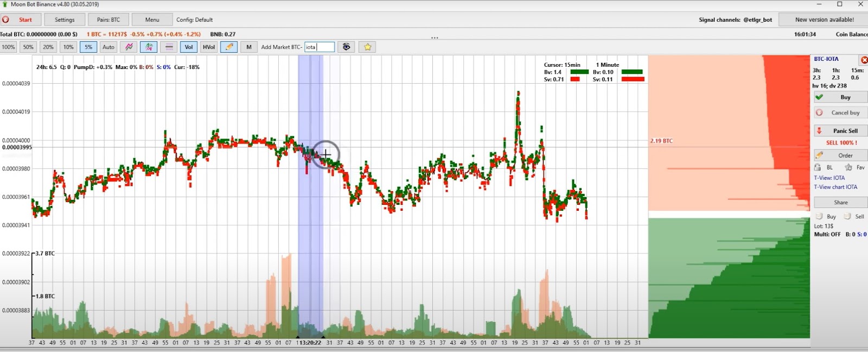868x352 pixels.
Task: Toggle the HVol button
Action: (x=209, y=47)
